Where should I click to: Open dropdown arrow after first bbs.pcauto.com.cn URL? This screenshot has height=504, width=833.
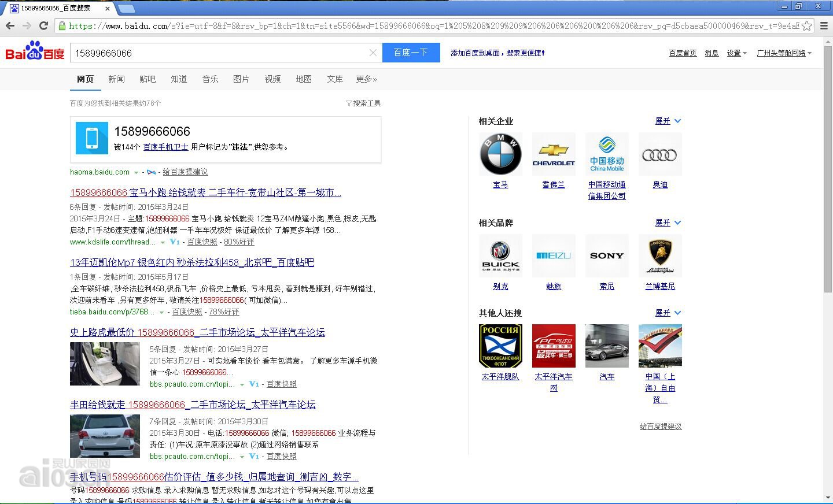242,384
